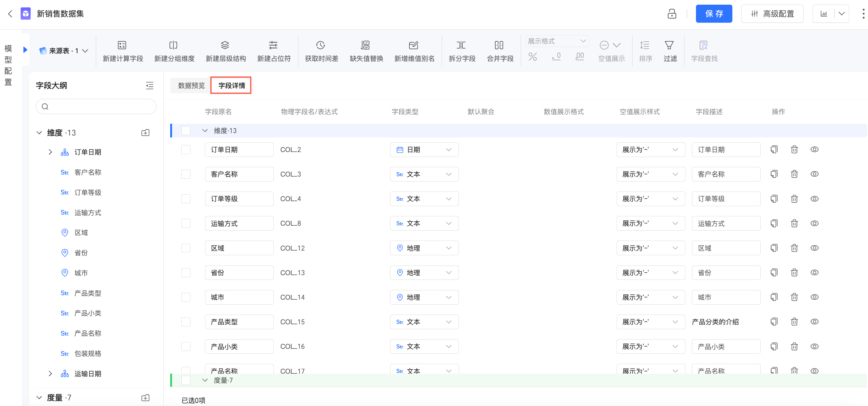Change field type dropdown for 订单日期

click(x=424, y=150)
